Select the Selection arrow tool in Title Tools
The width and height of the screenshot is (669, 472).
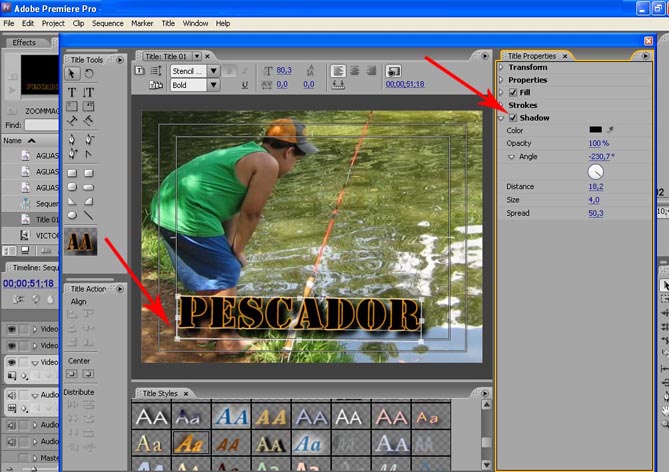click(72, 73)
